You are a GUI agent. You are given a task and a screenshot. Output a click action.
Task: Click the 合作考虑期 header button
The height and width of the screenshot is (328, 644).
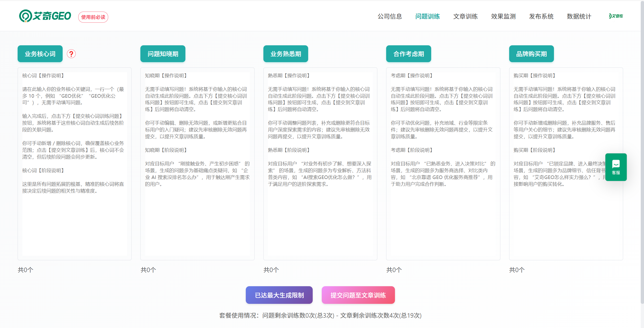click(x=409, y=54)
